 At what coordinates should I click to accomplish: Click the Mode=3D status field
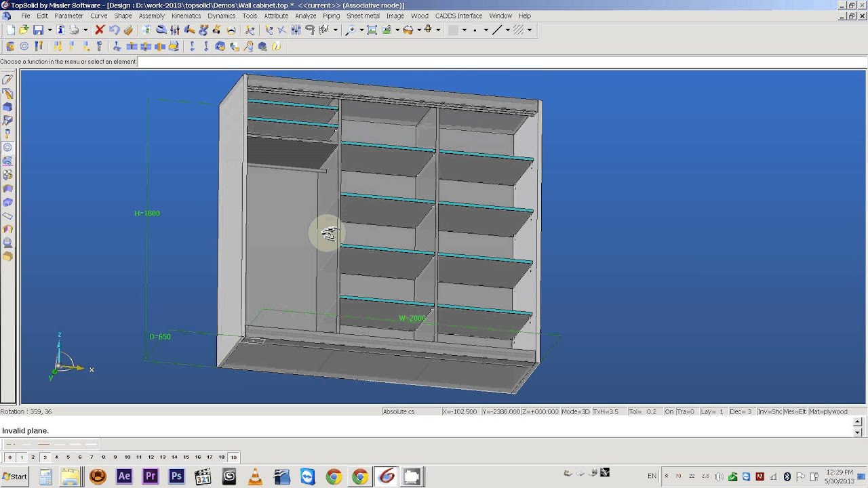[x=575, y=411]
